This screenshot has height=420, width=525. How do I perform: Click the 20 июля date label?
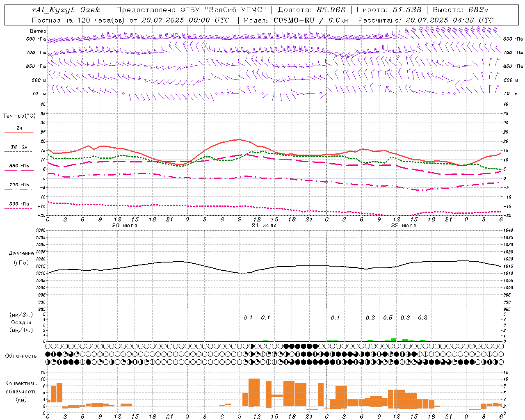pos(125,226)
